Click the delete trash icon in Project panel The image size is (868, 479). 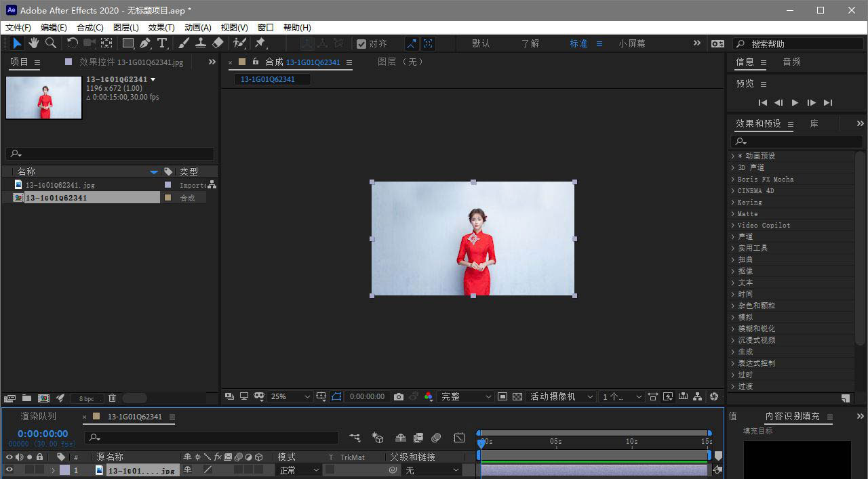(113, 398)
